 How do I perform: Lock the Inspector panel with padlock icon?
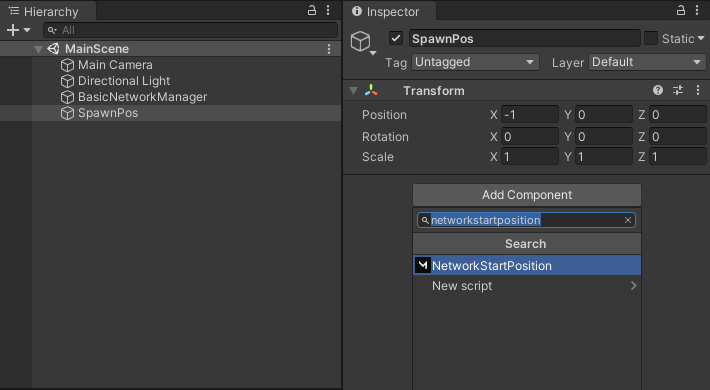point(681,10)
